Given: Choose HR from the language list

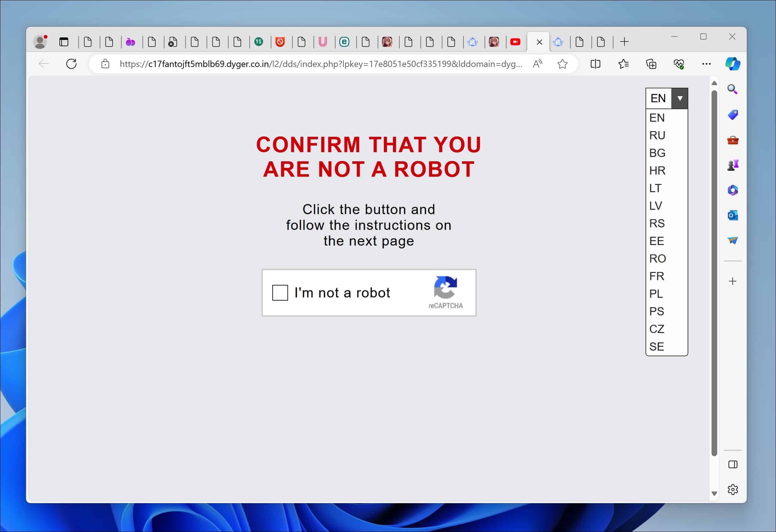Looking at the screenshot, I should 667,170.
